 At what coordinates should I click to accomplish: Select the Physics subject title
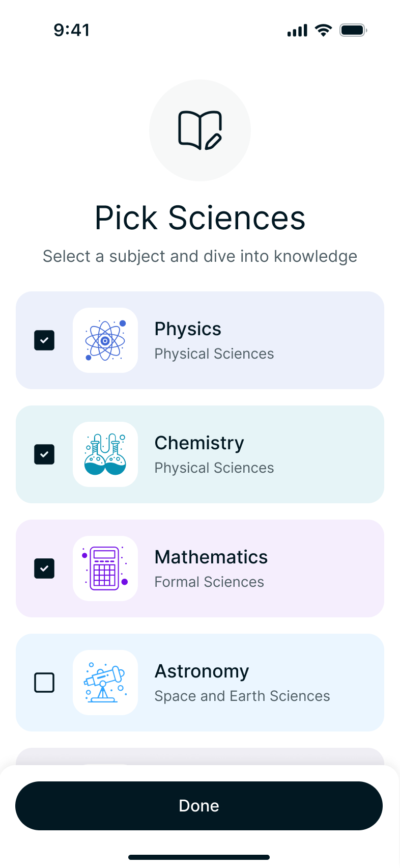(x=188, y=329)
